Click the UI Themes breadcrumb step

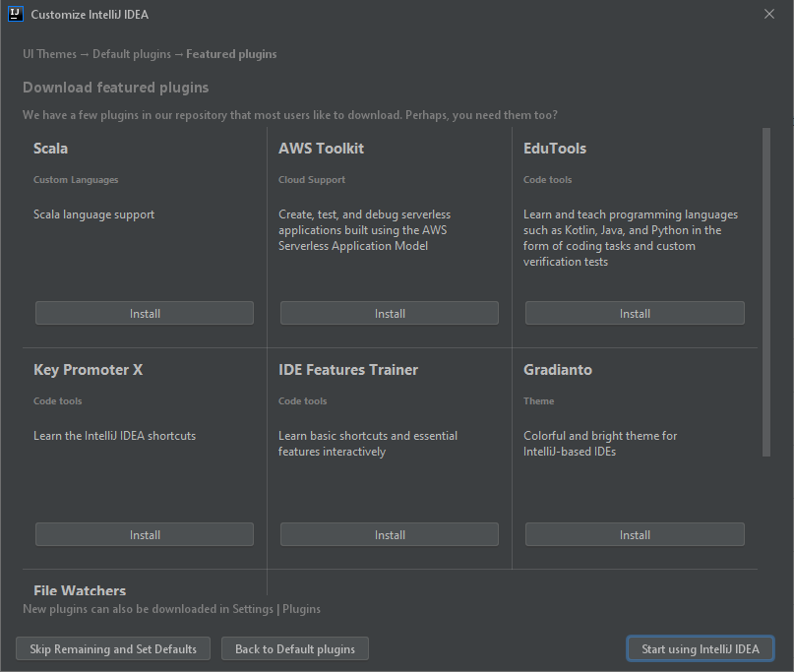(x=49, y=54)
